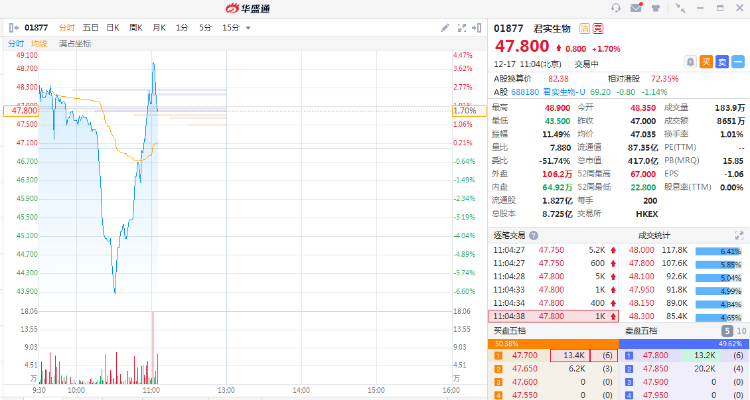Toggle the blue 分时 line legend

(16, 44)
